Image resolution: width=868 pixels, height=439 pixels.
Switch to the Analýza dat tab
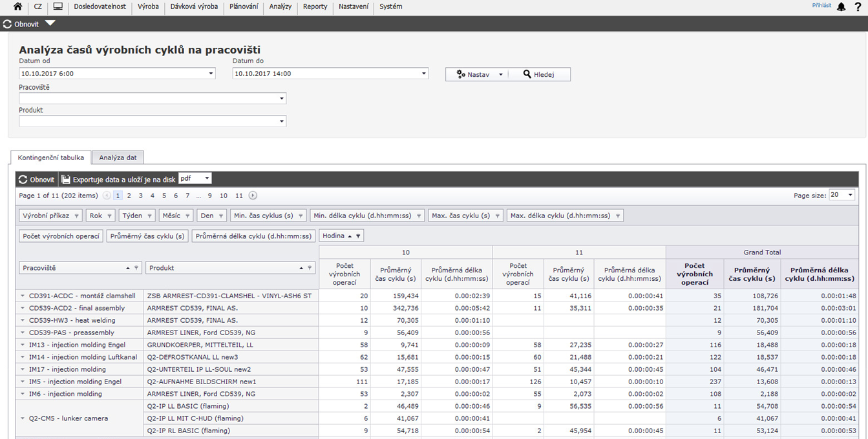118,158
